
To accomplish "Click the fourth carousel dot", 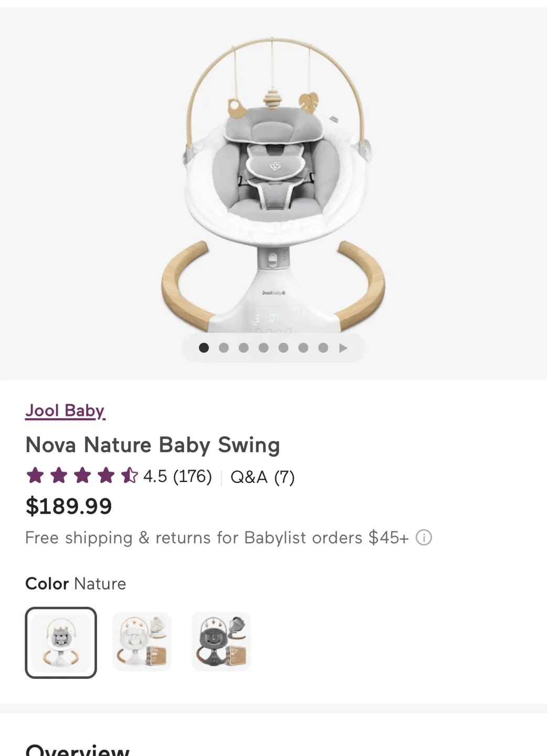I will [x=264, y=348].
